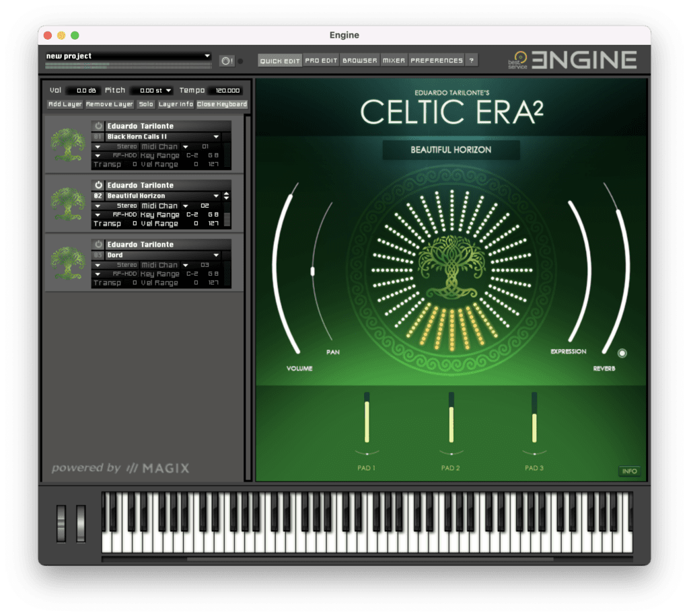Adjust the PAD 2 level fader
The height and width of the screenshot is (616, 689).
pos(451,418)
